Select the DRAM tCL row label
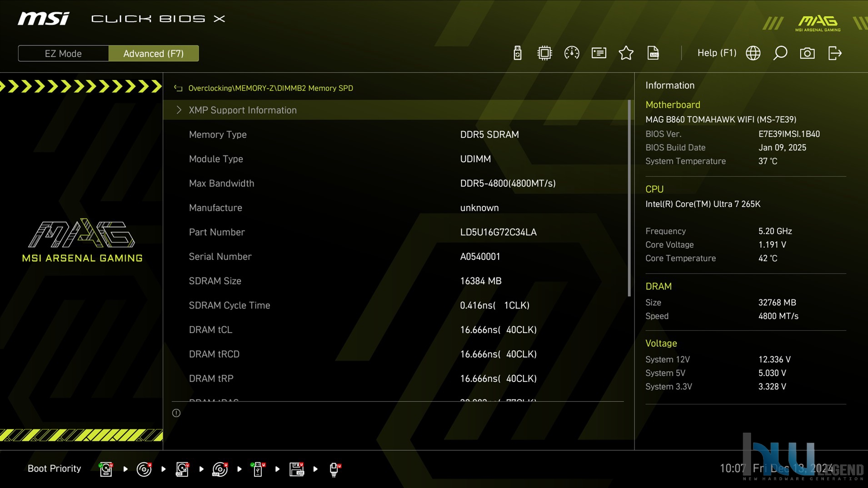868x488 pixels. point(210,330)
